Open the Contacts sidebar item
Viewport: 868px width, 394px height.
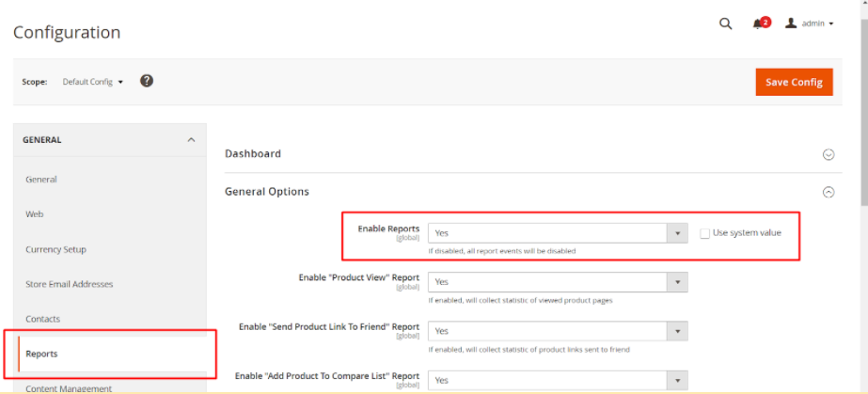pyautogui.click(x=42, y=319)
